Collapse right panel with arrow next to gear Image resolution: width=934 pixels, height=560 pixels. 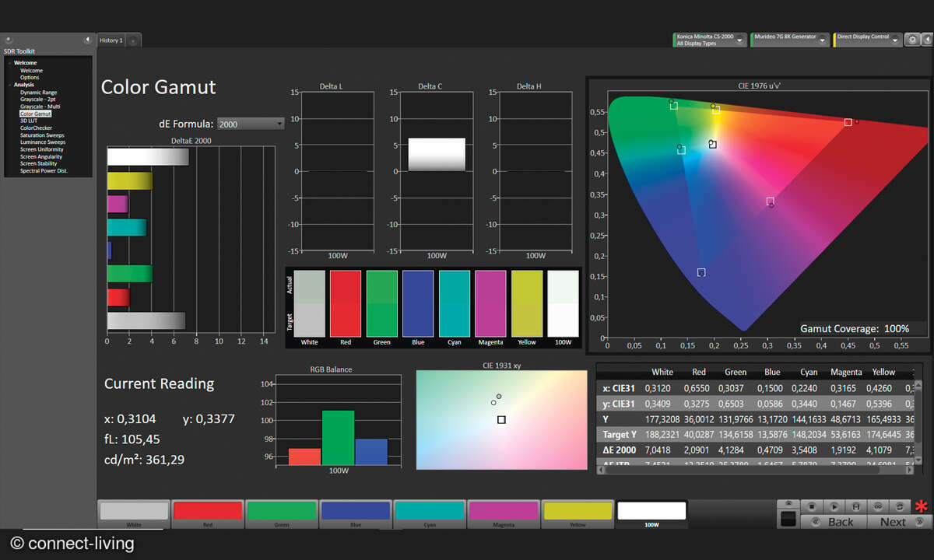click(x=926, y=39)
